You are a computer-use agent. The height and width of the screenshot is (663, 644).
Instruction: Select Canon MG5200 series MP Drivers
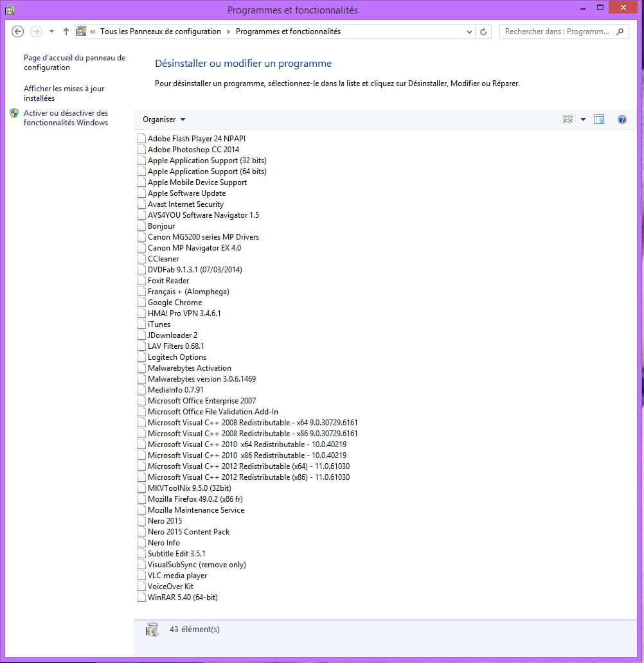click(203, 237)
